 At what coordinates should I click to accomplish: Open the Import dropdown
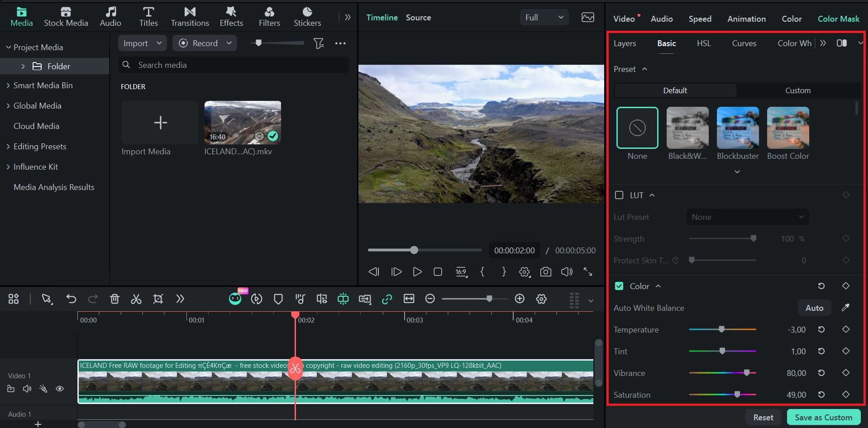(143, 43)
